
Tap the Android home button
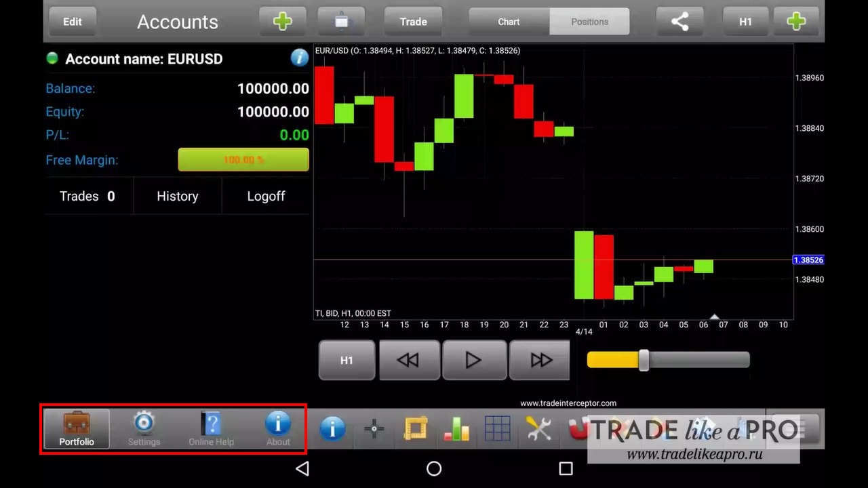click(434, 468)
